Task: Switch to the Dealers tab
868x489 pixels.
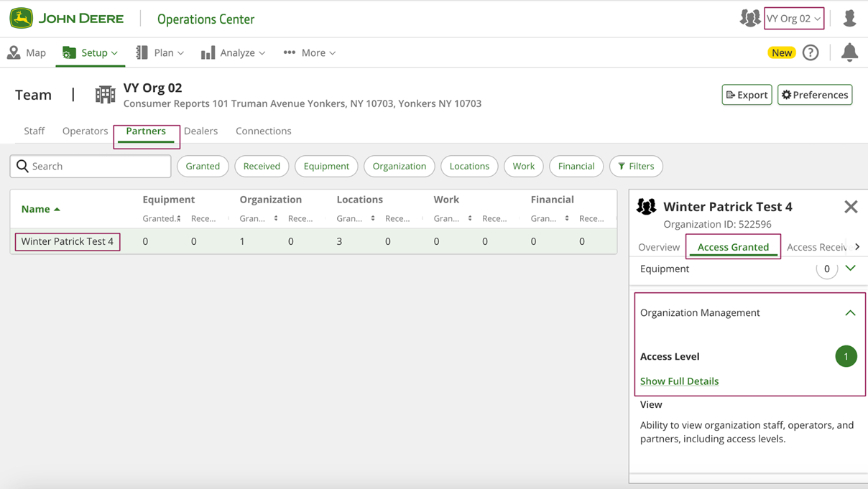Action: [x=200, y=131]
